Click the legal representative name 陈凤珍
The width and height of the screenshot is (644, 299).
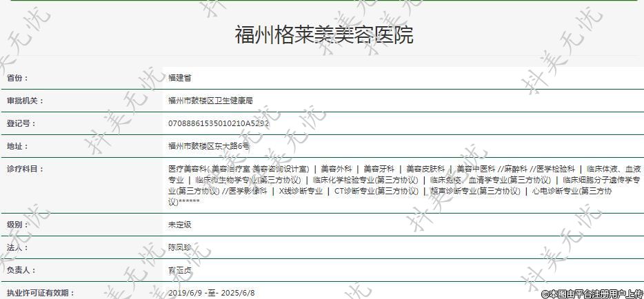[x=180, y=247]
